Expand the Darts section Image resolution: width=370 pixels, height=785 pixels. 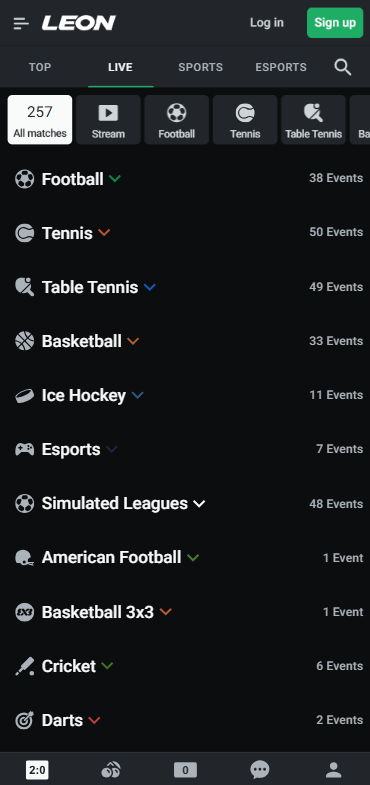click(94, 720)
